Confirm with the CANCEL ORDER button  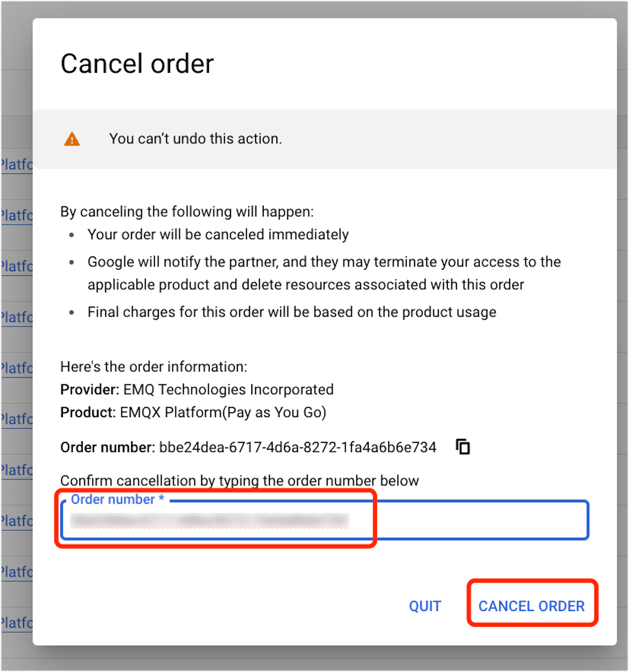[x=531, y=606]
